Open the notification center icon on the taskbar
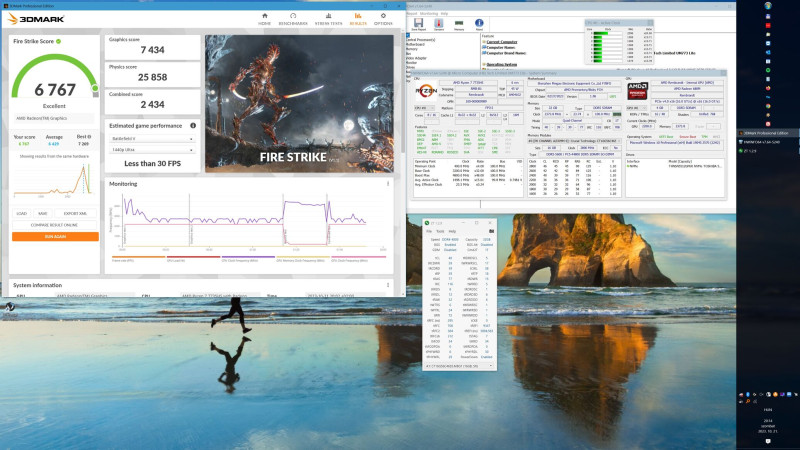The image size is (800, 450). [768, 441]
